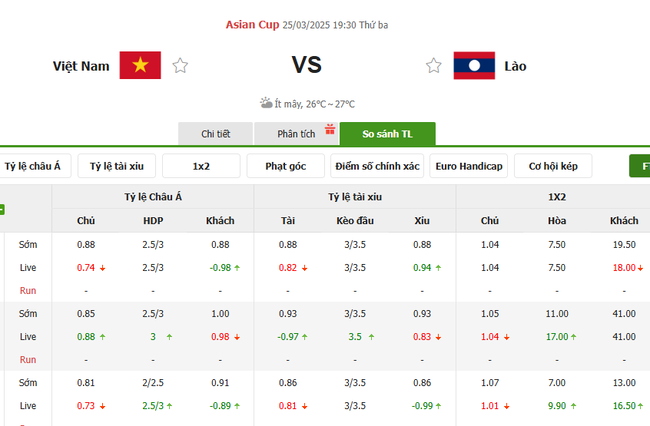Switch to the Phân tích tab
Image resolution: width=650 pixels, height=426 pixels.
(x=296, y=134)
